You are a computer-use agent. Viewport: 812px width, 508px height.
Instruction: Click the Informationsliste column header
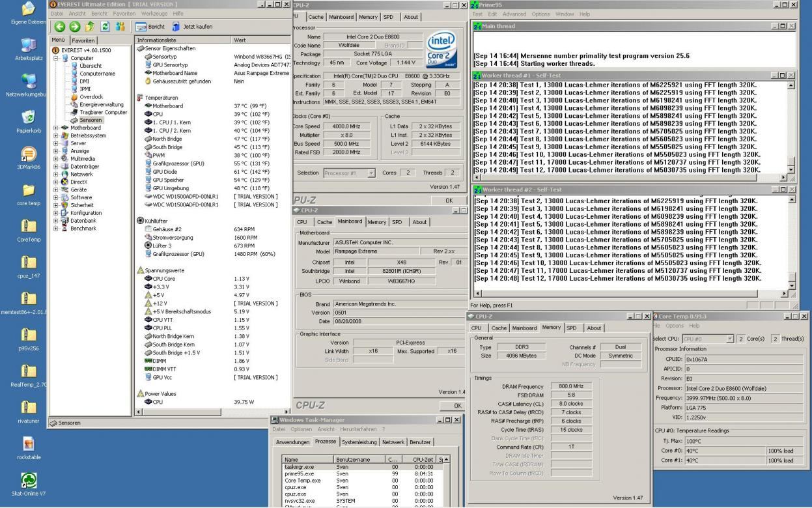point(182,40)
